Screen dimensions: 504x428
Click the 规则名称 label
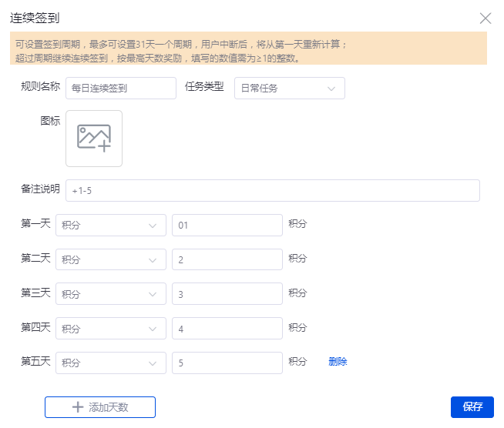click(41, 87)
